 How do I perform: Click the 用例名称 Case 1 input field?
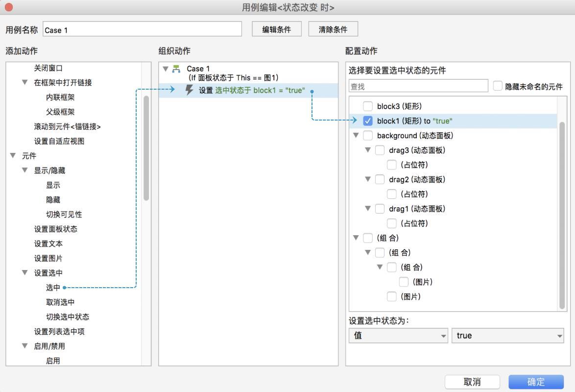pos(143,29)
